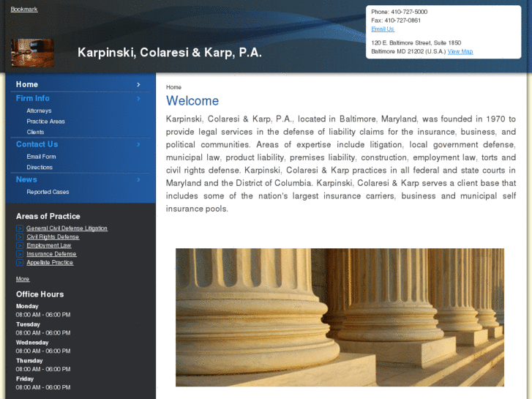Click the Home breadcrumb text
The width and height of the screenshot is (532, 399).
(x=173, y=87)
